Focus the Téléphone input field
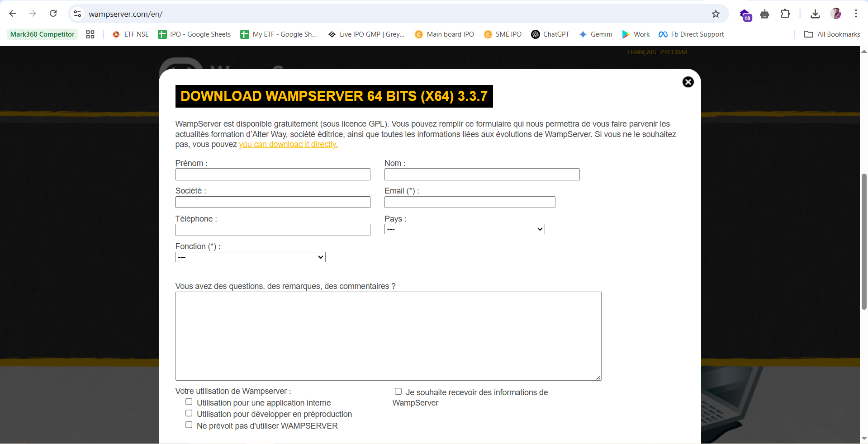 pyautogui.click(x=273, y=230)
